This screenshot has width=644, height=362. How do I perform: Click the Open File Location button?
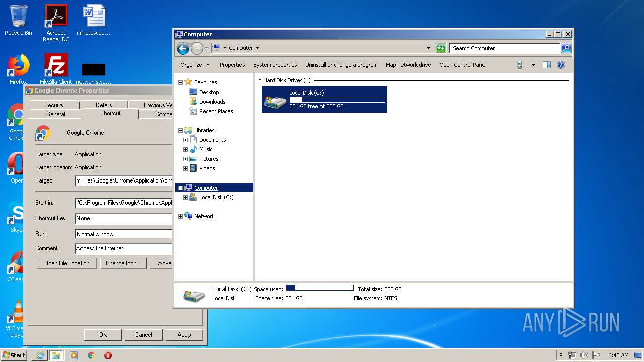click(x=66, y=263)
